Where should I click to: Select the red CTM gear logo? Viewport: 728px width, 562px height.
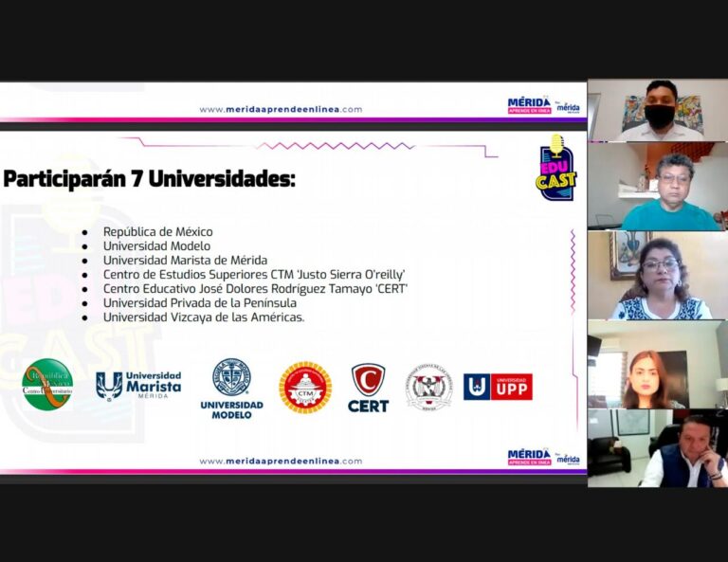click(304, 388)
